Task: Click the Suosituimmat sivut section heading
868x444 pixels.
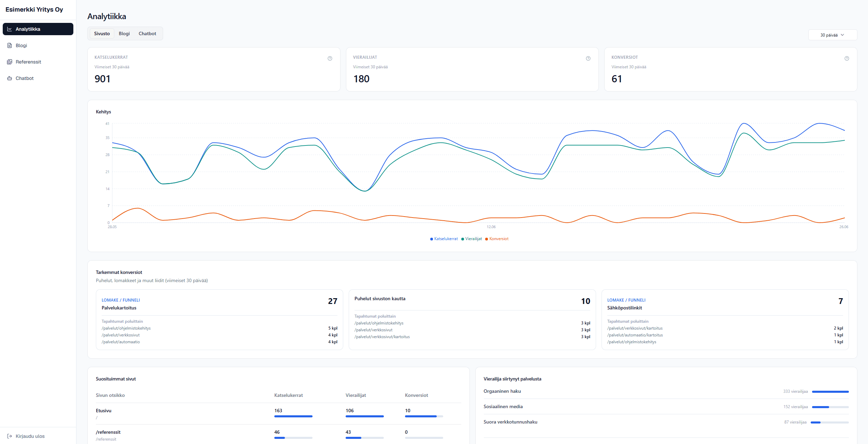Action: 116,379
